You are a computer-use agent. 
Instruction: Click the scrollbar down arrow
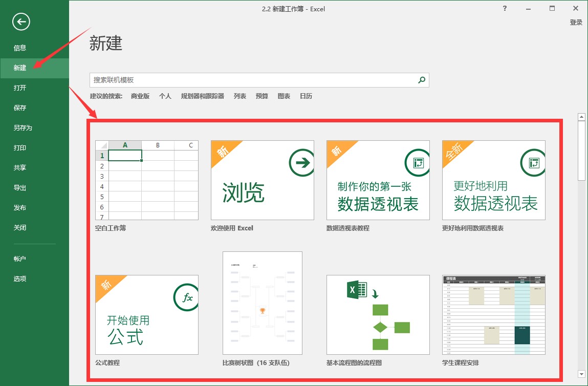[x=581, y=374]
